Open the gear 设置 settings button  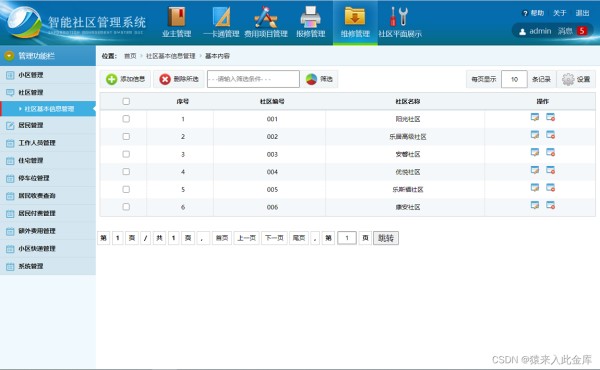pyautogui.click(x=576, y=79)
